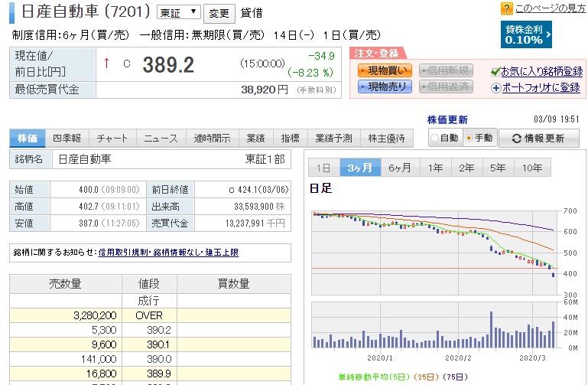This screenshot has height=385, width=588.
Task: Select the 1日 chart range
Action: 323,168
